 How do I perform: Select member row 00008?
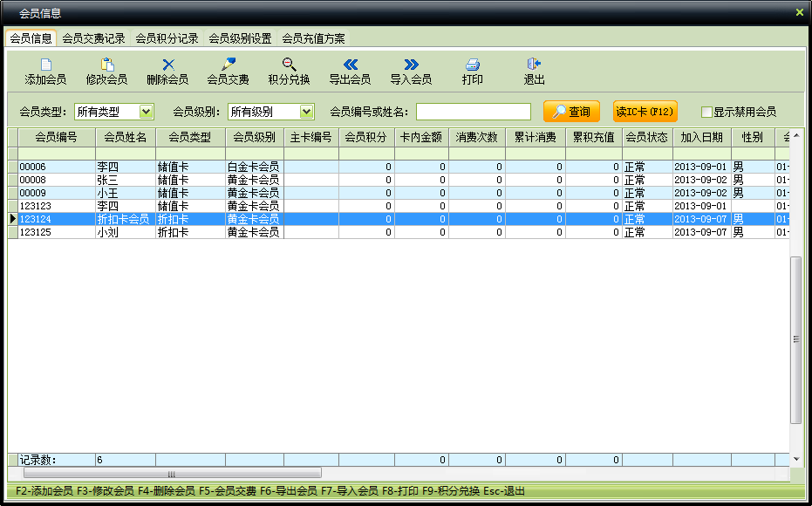point(399,180)
